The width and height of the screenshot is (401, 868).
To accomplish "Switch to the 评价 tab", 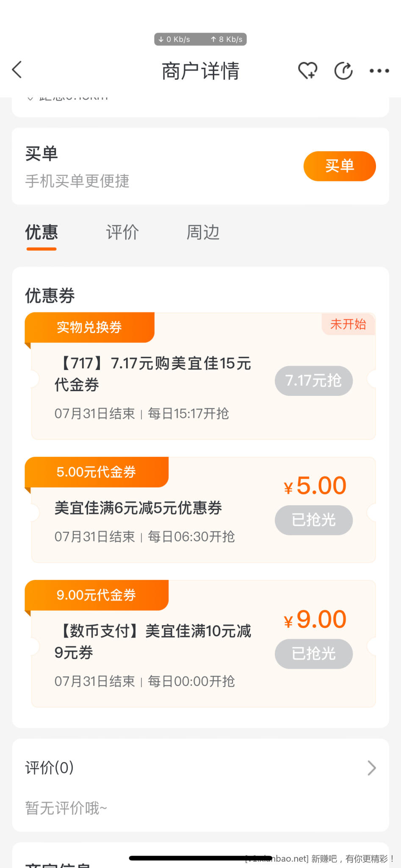I will pyautogui.click(x=122, y=233).
